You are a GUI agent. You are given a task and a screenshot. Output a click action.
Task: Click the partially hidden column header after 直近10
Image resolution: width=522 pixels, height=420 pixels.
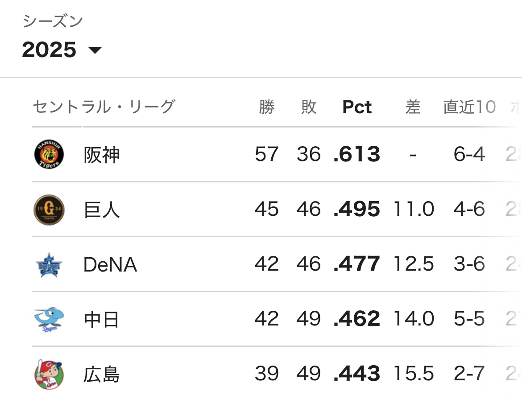coord(516,107)
